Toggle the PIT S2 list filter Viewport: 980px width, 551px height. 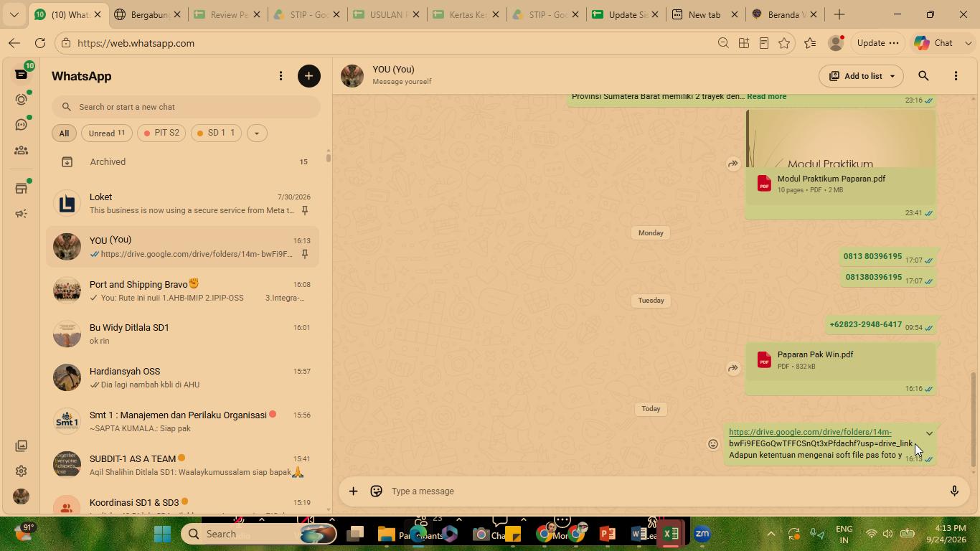[161, 133]
